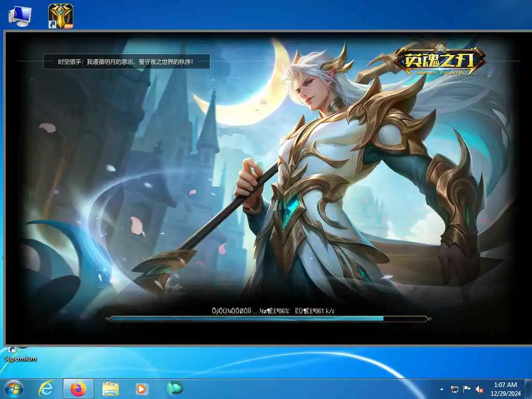Image resolution: width=532 pixels, height=399 pixels.
Task: Open the Windows Start menu
Action: 14,389
